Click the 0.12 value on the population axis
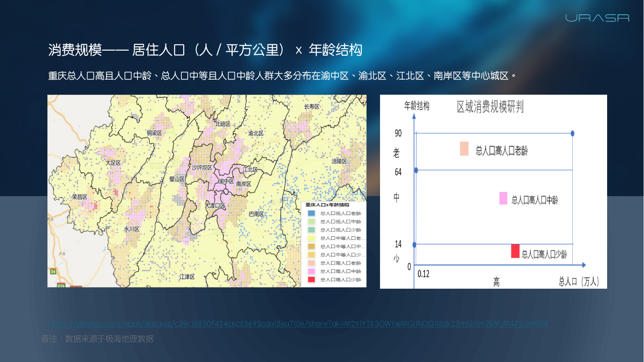This screenshot has width=644, height=362. pos(424,274)
